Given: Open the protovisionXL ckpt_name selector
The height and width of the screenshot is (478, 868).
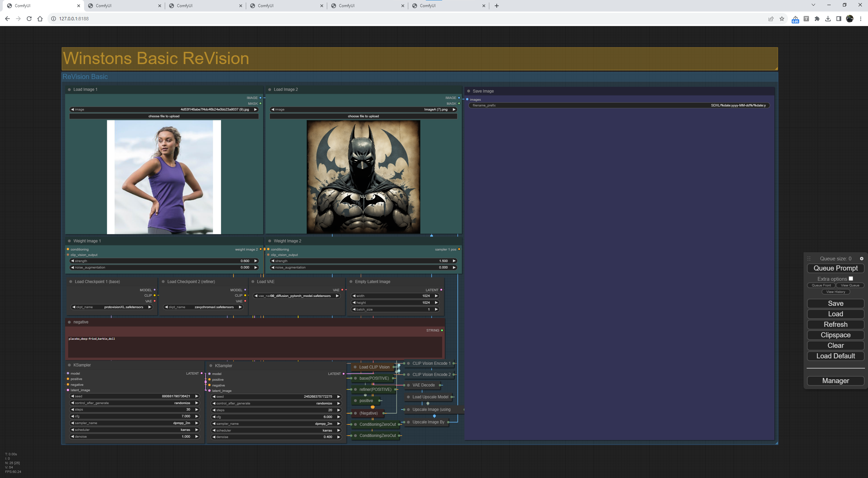Looking at the screenshot, I should [x=112, y=307].
